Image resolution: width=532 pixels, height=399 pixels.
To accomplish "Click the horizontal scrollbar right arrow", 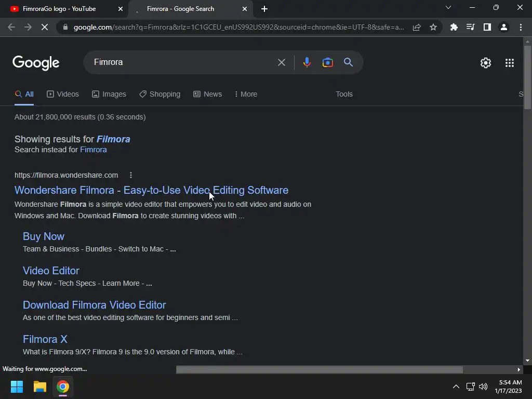I will click(519, 369).
